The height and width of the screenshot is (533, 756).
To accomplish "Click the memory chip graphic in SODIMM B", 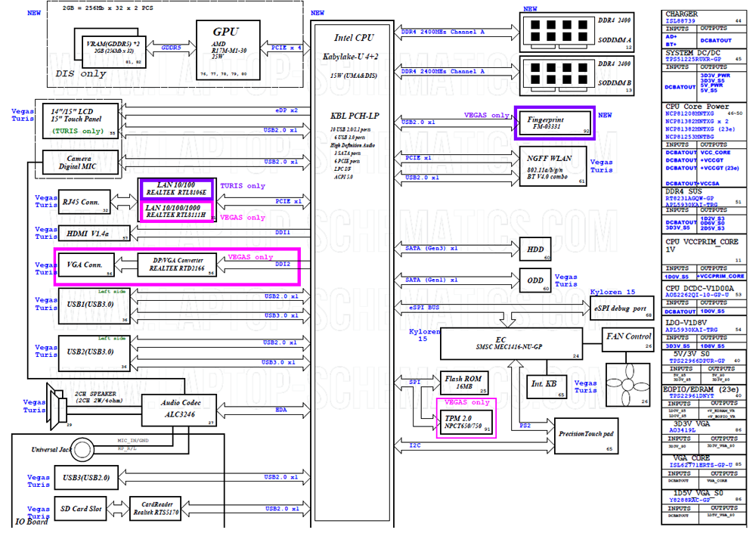I will (559, 74).
